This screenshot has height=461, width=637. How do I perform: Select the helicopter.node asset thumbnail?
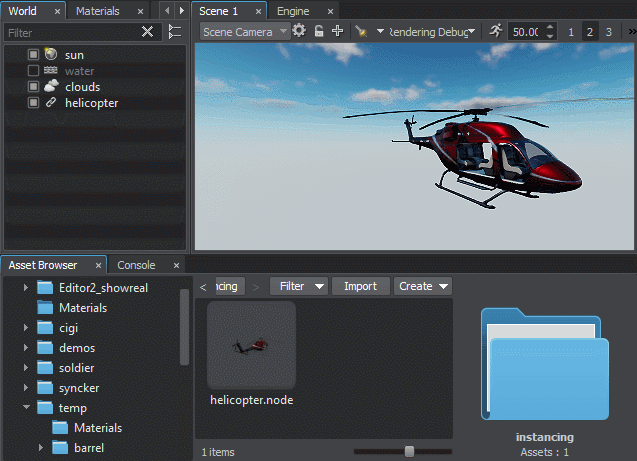[x=251, y=346]
